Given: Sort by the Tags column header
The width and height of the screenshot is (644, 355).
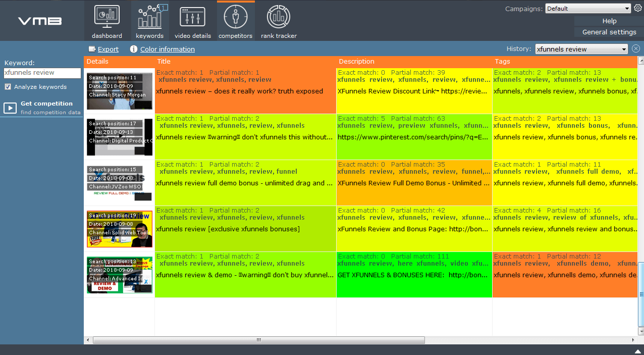Looking at the screenshot, I should point(565,62).
